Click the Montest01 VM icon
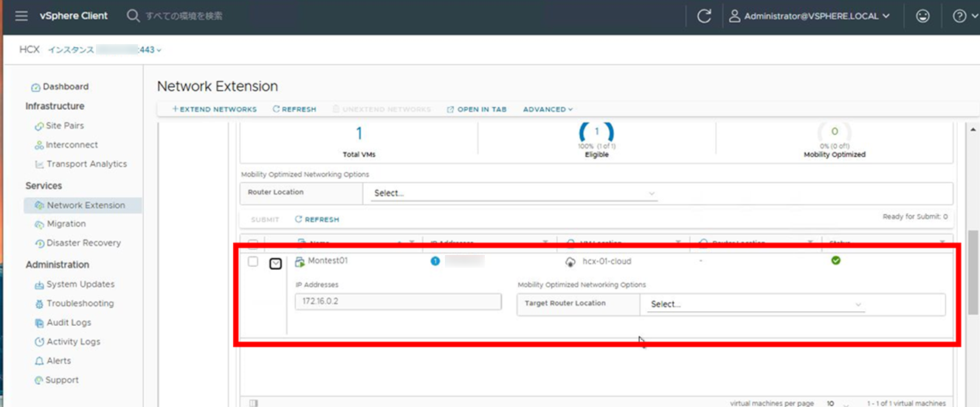Image resolution: width=980 pixels, height=407 pixels. click(300, 262)
